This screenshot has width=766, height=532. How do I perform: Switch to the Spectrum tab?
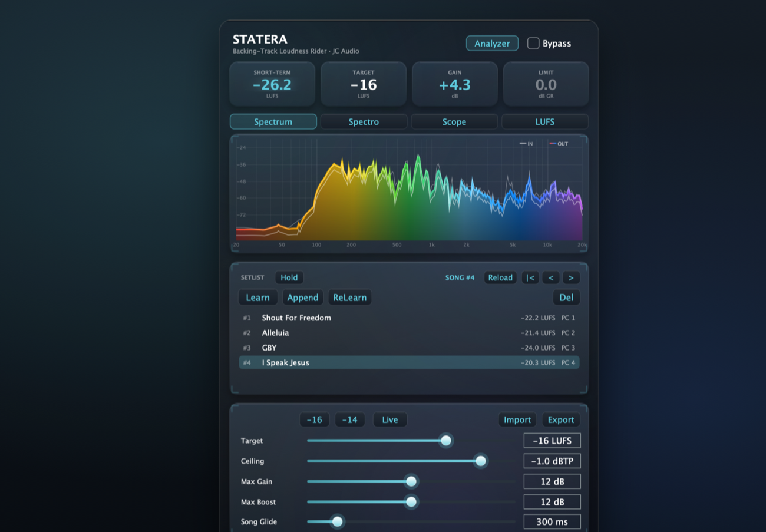(273, 122)
